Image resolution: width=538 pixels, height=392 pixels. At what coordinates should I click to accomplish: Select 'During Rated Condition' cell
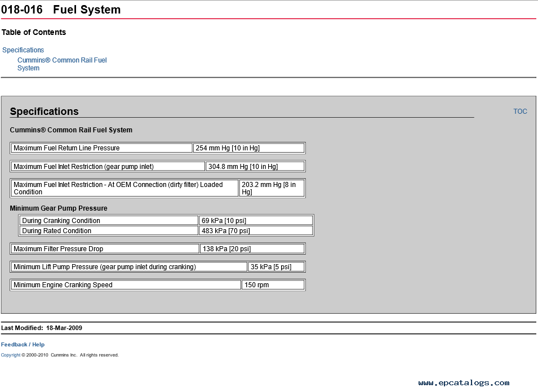[109, 231]
